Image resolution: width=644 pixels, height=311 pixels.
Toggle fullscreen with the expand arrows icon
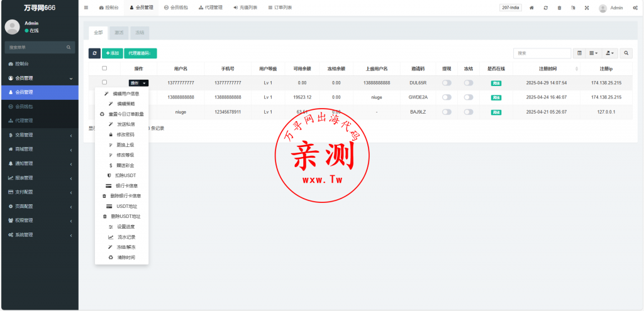587,8
